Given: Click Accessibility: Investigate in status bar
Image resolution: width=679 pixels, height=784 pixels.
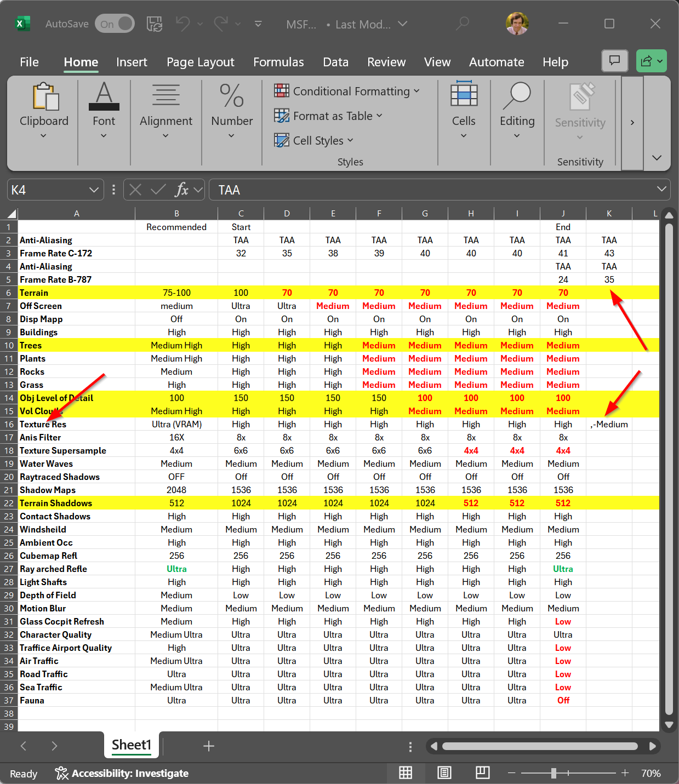Looking at the screenshot, I should (x=122, y=773).
